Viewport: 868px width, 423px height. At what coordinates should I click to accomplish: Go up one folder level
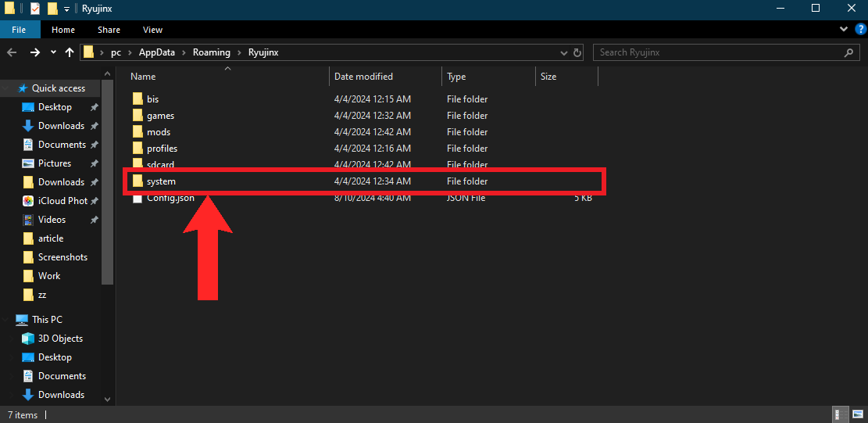point(70,52)
